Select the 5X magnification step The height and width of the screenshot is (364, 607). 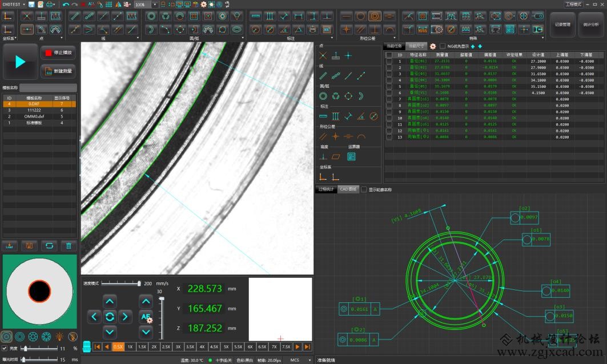226,347
